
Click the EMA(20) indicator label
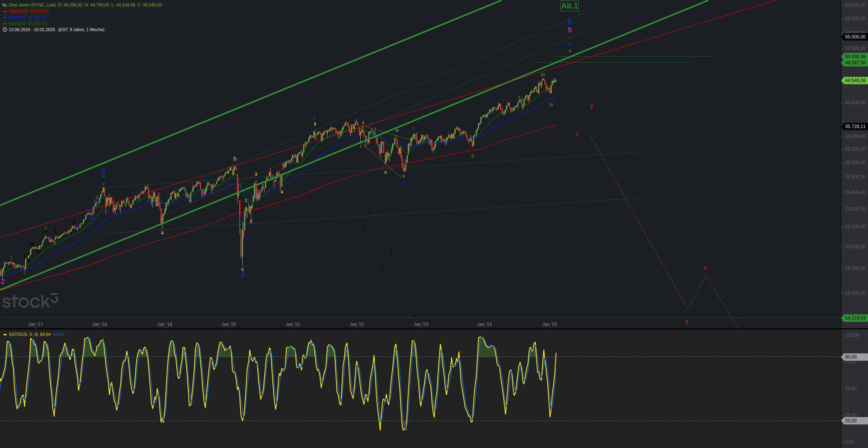click(x=17, y=24)
